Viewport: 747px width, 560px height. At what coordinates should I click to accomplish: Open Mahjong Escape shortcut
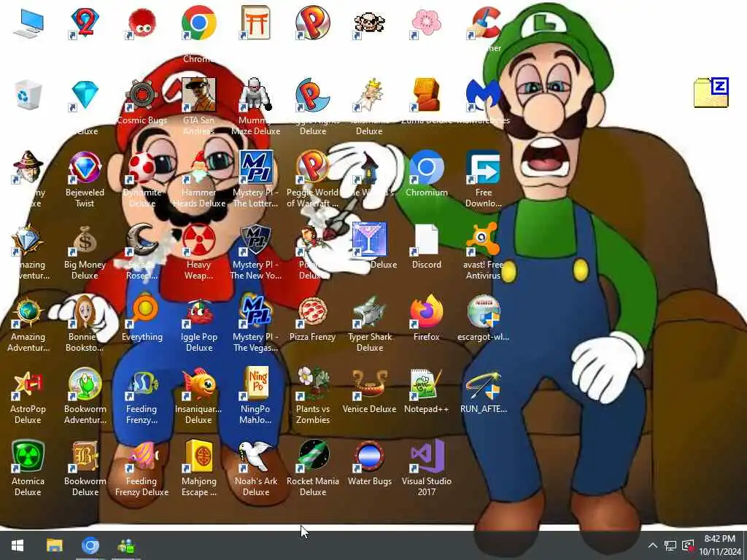[x=198, y=456]
